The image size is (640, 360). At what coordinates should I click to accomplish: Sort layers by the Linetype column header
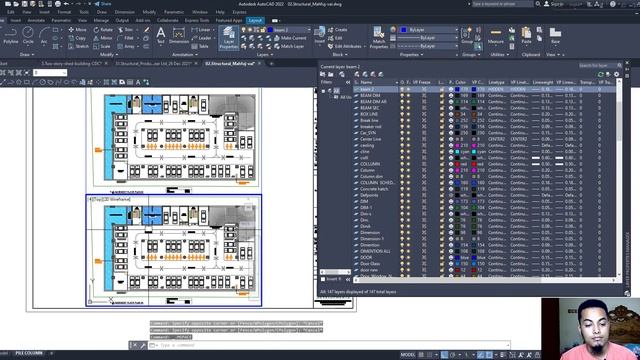pyautogui.click(x=497, y=82)
